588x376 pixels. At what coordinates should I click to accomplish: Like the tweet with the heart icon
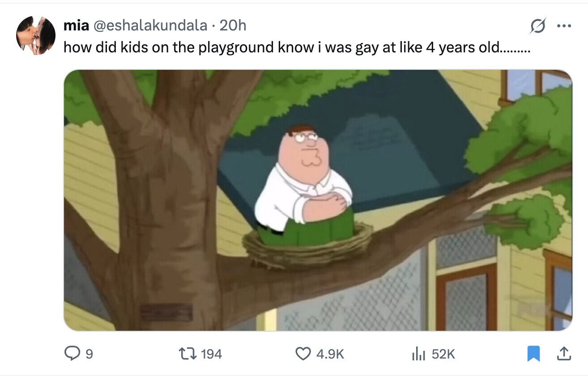pos(304,354)
